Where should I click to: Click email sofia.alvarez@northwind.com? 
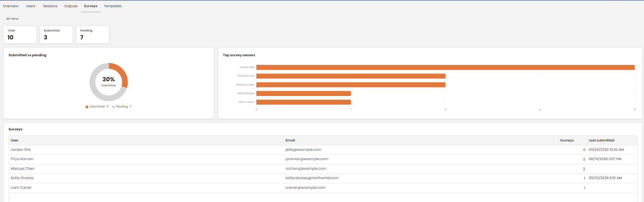(312, 178)
